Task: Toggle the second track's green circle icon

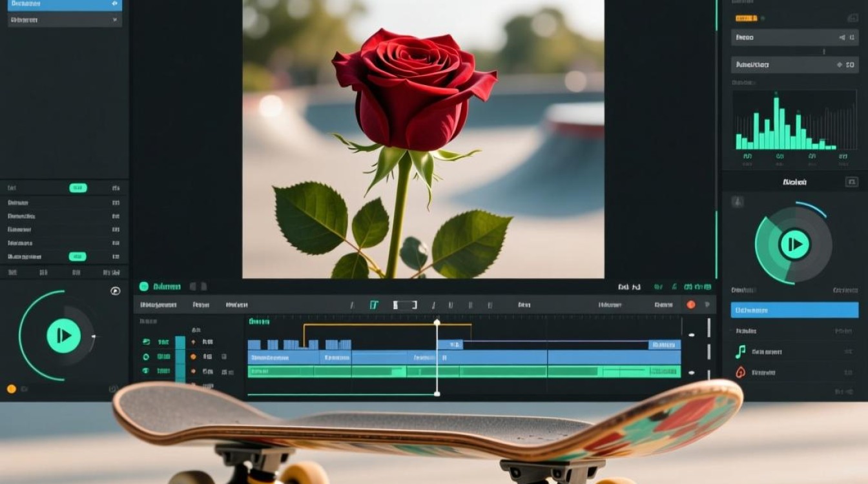Action: [x=146, y=356]
